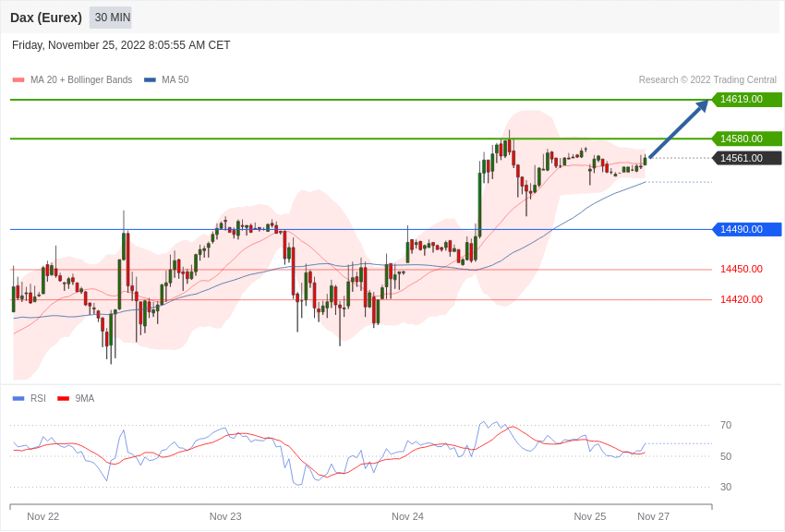Click the 'RSI' legend label
The width and height of the screenshot is (785, 532).
[x=38, y=398]
